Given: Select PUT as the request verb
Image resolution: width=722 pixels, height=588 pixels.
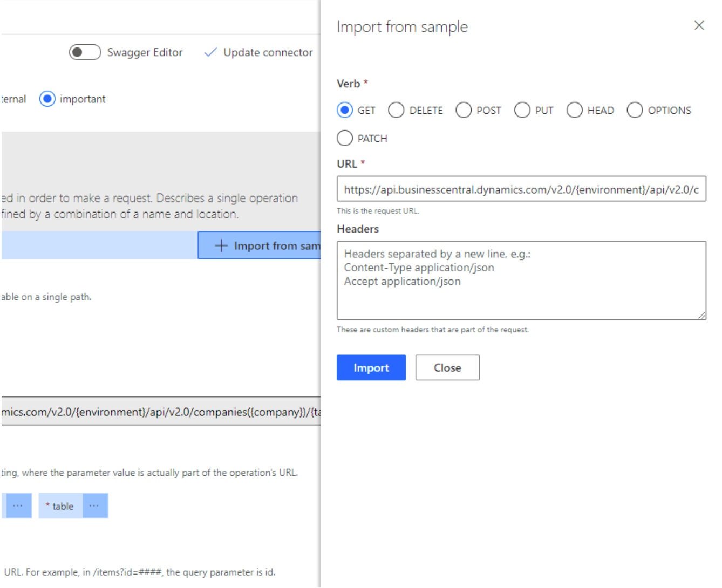Looking at the screenshot, I should pos(522,111).
